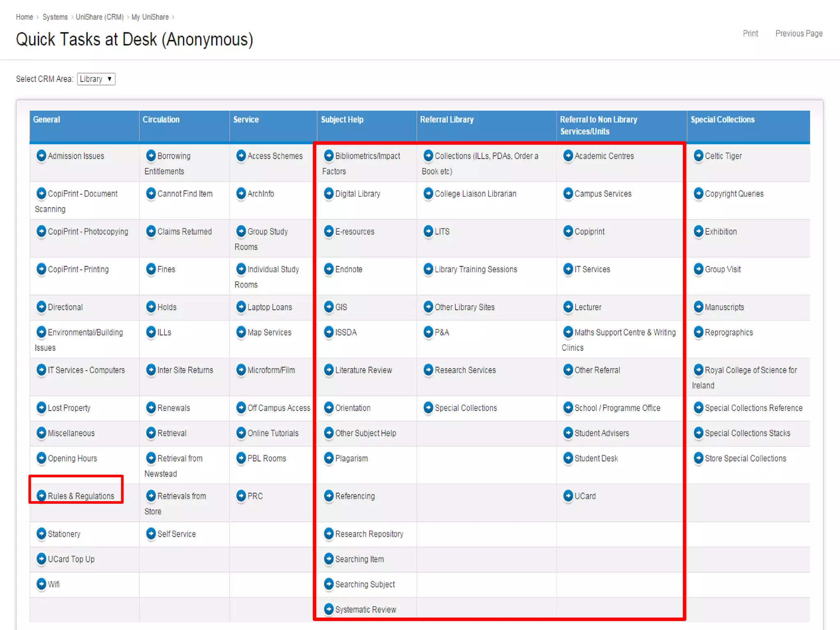Click arrow icon beside Research Services
Screen dimensions: 840x630
coord(428,370)
